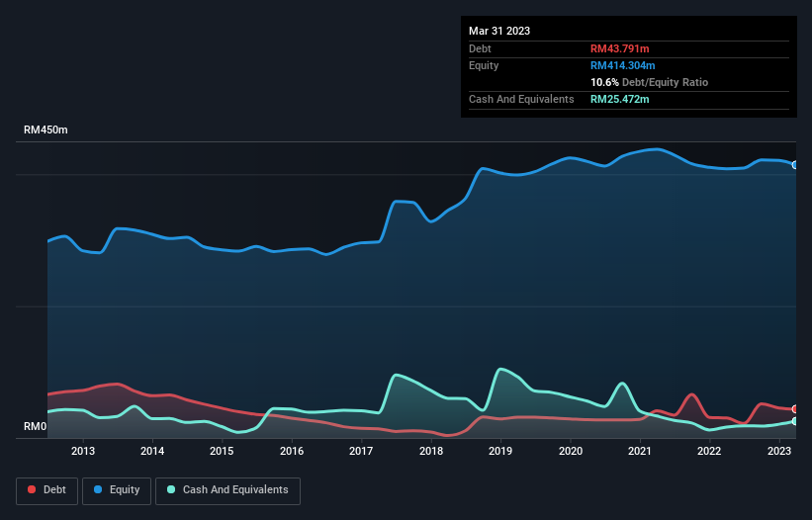Image resolution: width=812 pixels, height=520 pixels.
Task: Click the 2015 axis label
Action: 222,451
